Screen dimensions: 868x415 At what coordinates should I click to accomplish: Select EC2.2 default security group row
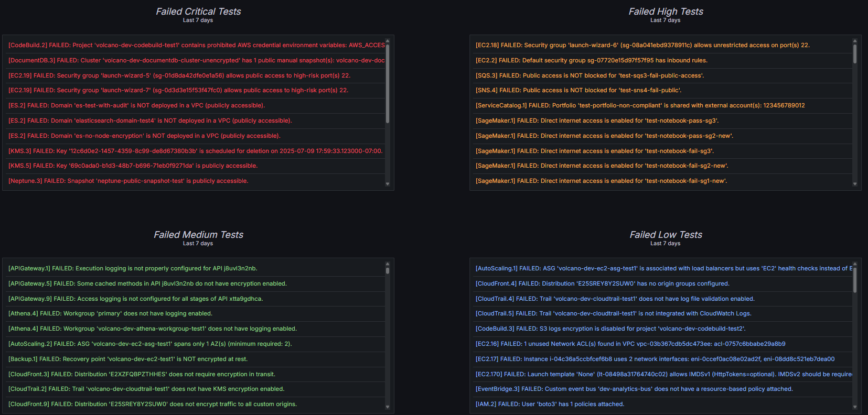(x=661, y=60)
